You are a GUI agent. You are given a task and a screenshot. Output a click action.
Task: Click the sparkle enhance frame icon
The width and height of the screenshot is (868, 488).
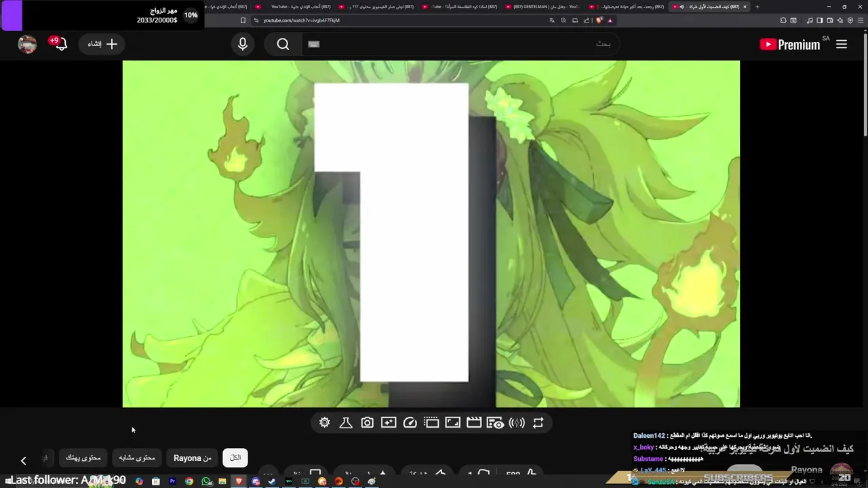pyautogui.click(x=389, y=423)
